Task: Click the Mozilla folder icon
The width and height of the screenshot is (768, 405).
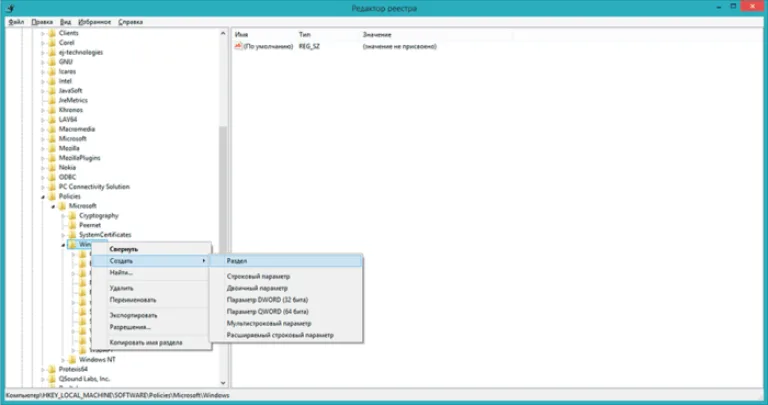Action: point(52,148)
